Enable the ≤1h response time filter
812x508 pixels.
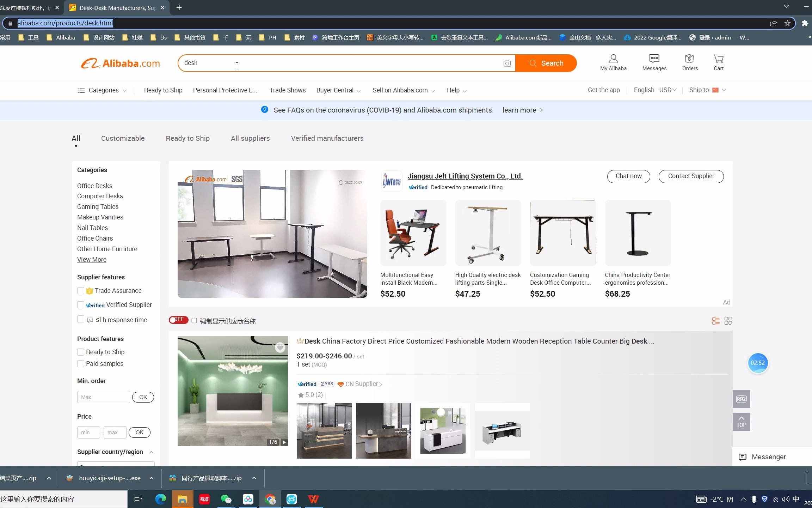coord(80,319)
